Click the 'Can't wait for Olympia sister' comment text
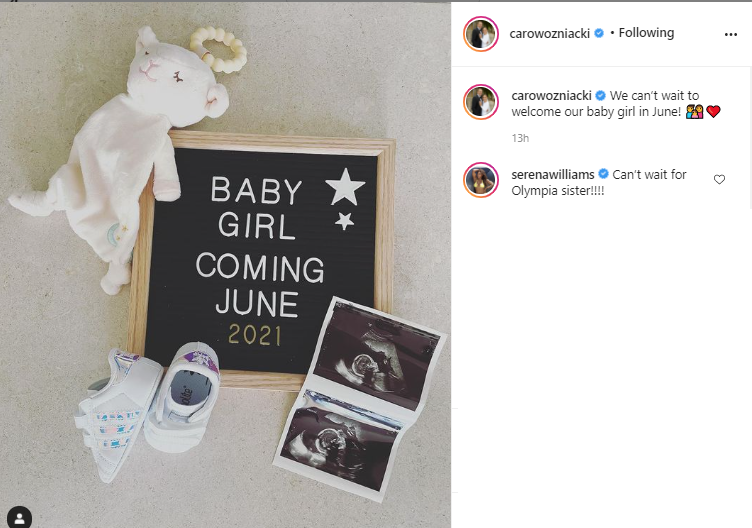 [x=599, y=182]
